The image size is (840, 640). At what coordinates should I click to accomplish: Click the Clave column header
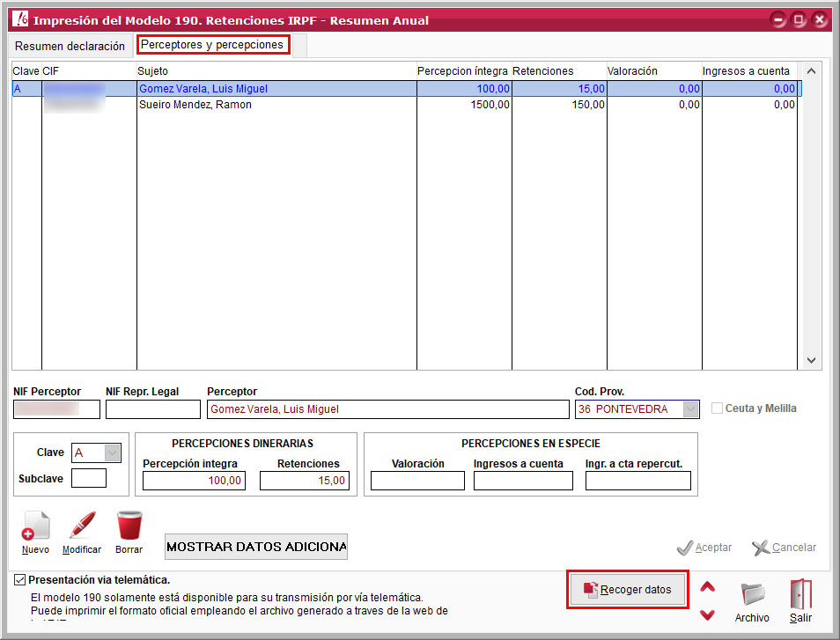point(26,71)
